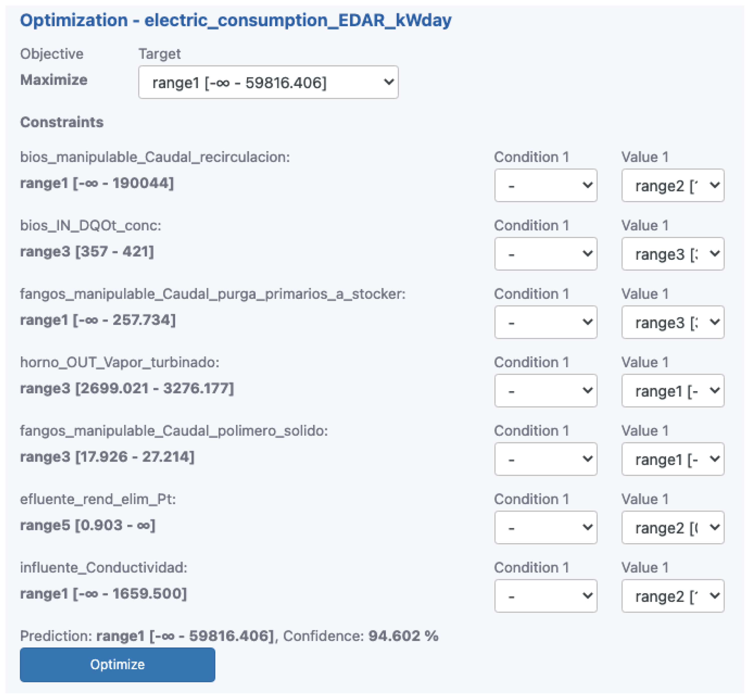Expand Condition 1 for efluente_rend_elim_Pt

tap(545, 527)
